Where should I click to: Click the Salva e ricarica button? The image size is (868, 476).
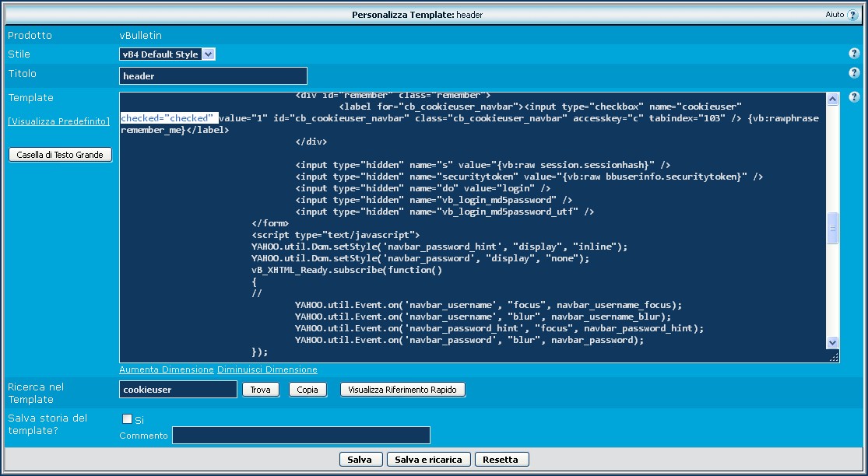pyautogui.click(x=428, y=459)
